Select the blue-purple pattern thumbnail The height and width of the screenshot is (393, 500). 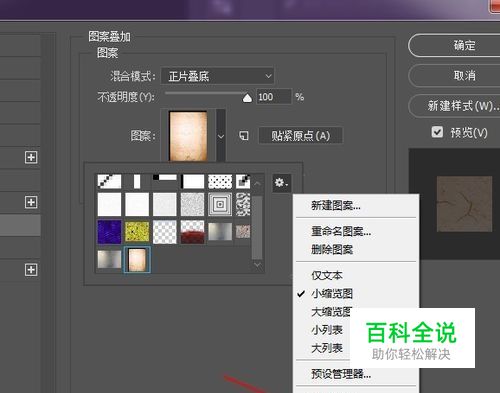click(x=109, y=232)
